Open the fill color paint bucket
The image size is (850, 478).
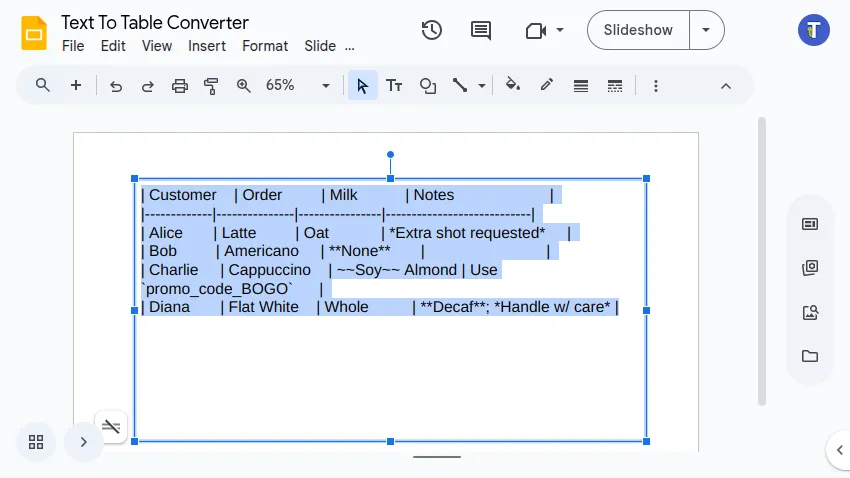pos(513,86)
